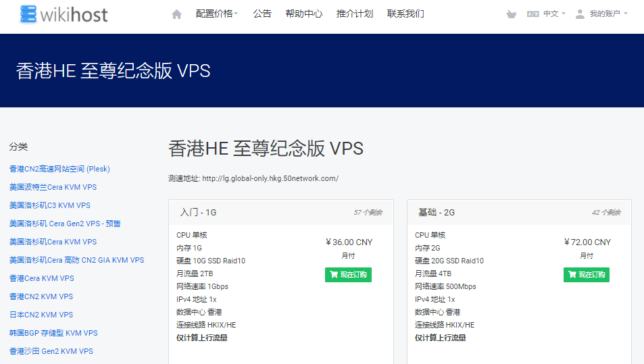Click the 57 个剩余 stock text

[368, 212]
